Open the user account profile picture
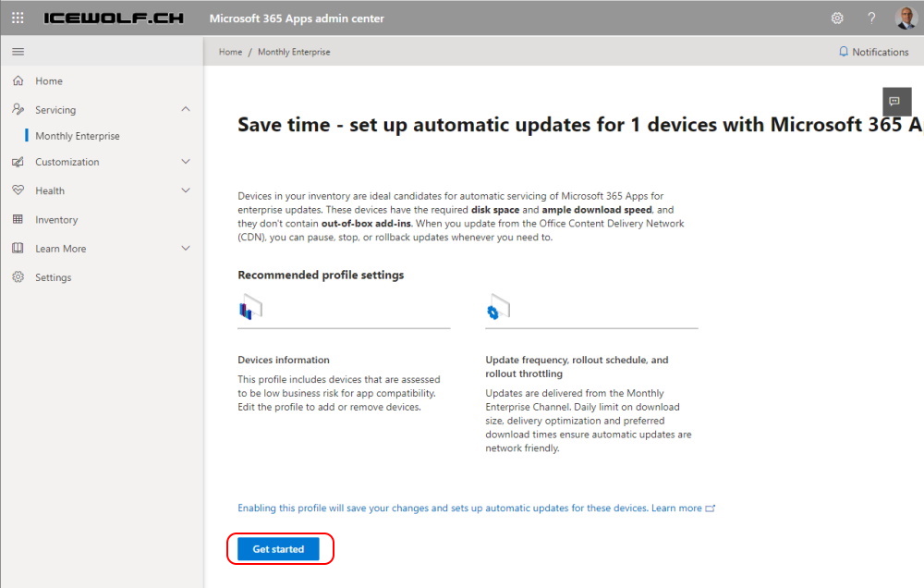This screenshot has height=588, width=924. click(x=906, y=18)
